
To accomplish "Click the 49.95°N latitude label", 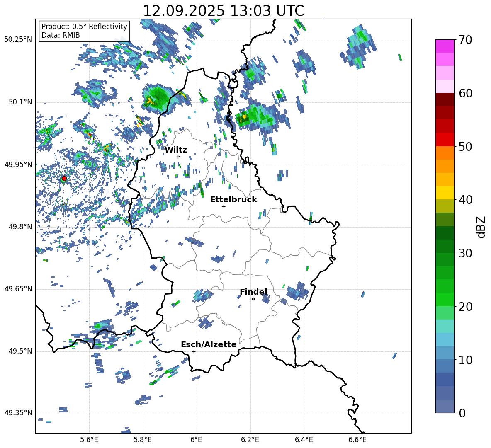I will tap(18, 164).
